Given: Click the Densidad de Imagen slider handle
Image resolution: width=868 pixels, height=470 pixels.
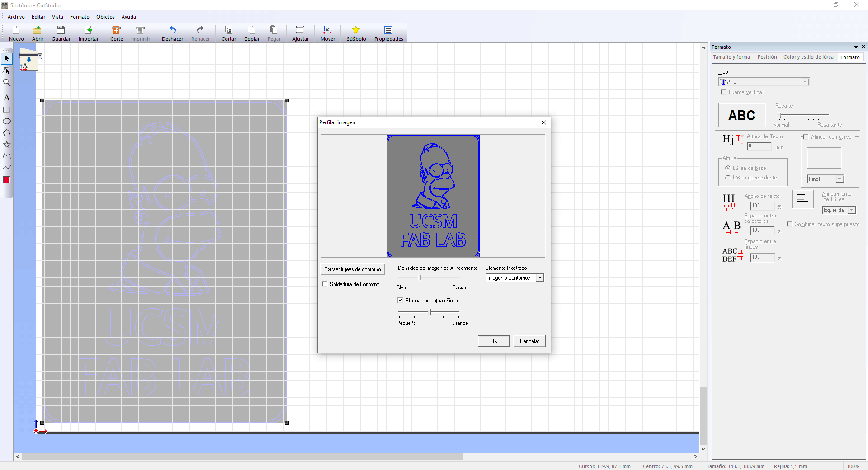Looking at the screenshot, I should click(421, 277).
